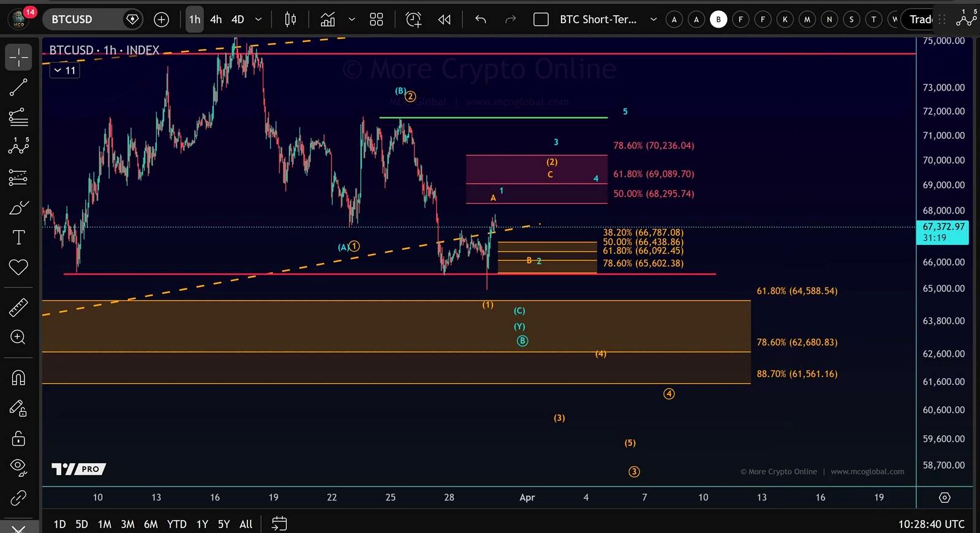Set the date range to 5D
Image resolution: width=980 pixels, height=533 pixels.
click(81, 524)
